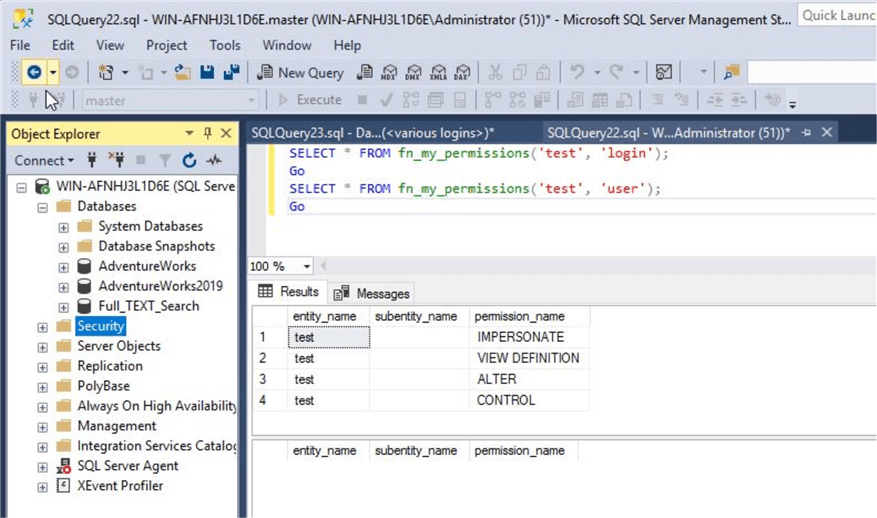Click the Database Engine Query icon
The width and height of the screenshot is (877, 518).
click(x=365, y=72)
